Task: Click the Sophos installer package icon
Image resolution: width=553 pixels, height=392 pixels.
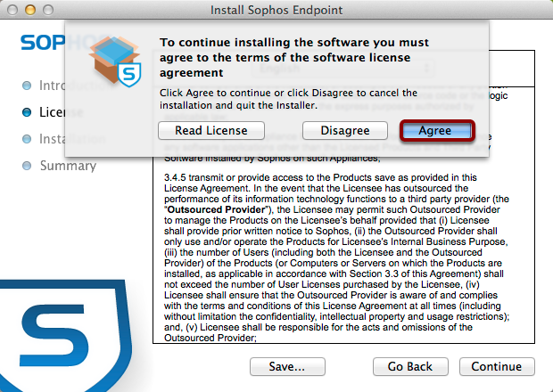Action: [115, 61]
